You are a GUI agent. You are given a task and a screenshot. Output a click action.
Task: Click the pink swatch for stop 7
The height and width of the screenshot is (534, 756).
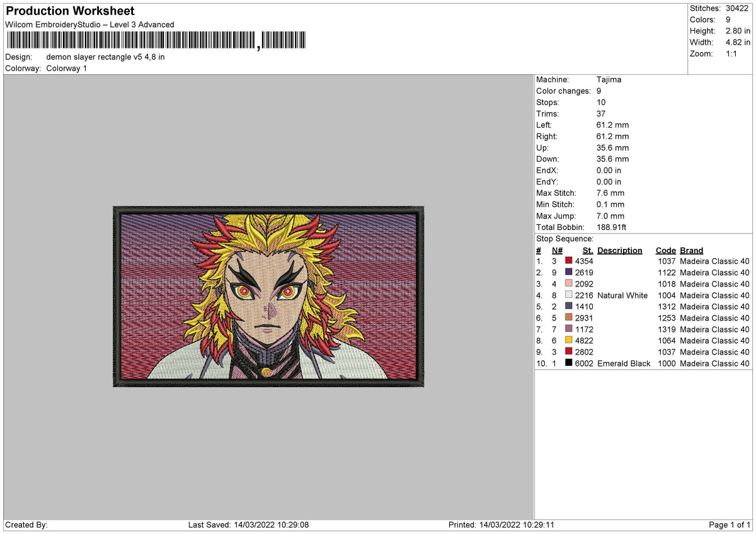pyautogui.click(x=569, y=329)
